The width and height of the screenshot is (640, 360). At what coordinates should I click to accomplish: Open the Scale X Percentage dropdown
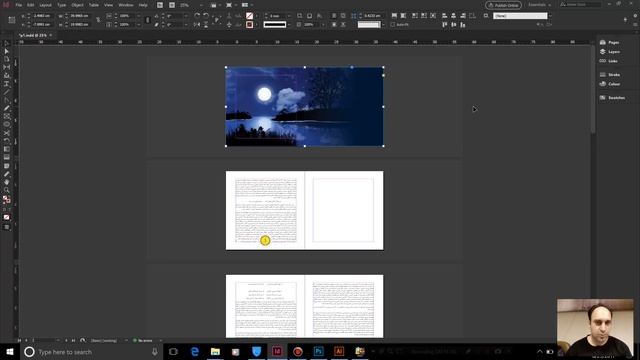pyautogui.click(x=138, y=16)
